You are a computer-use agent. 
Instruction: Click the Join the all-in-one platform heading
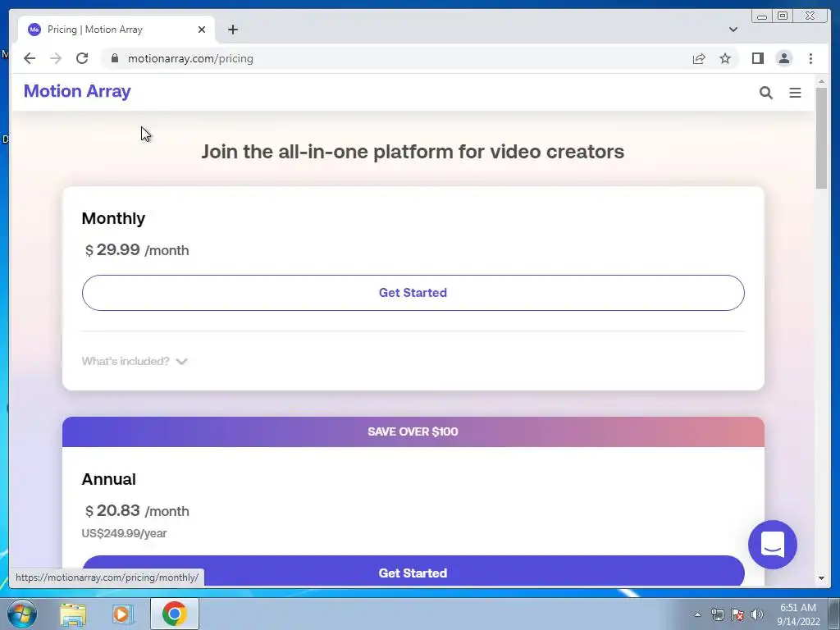pos(413,152)
